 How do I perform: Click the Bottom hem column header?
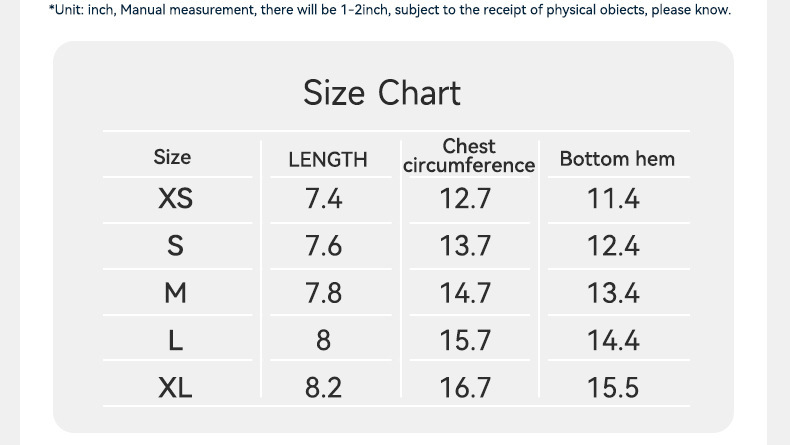click(617, 159)
